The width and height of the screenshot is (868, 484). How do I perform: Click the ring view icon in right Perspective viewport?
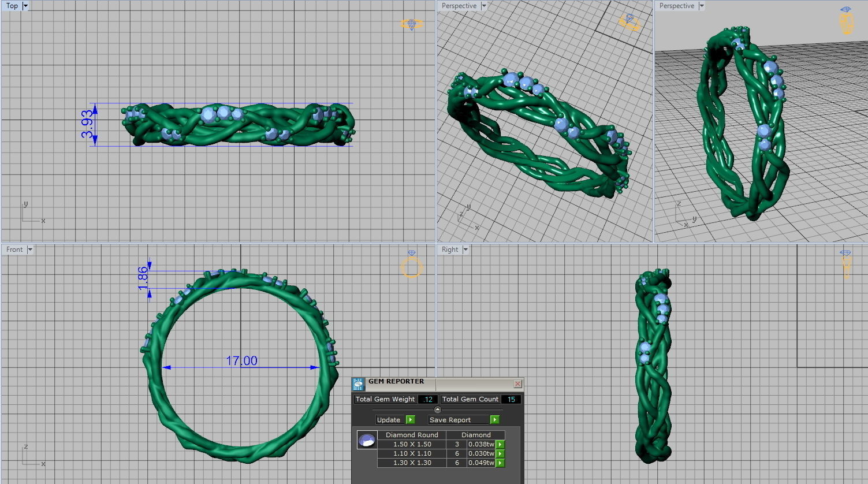tap(846, 21)
